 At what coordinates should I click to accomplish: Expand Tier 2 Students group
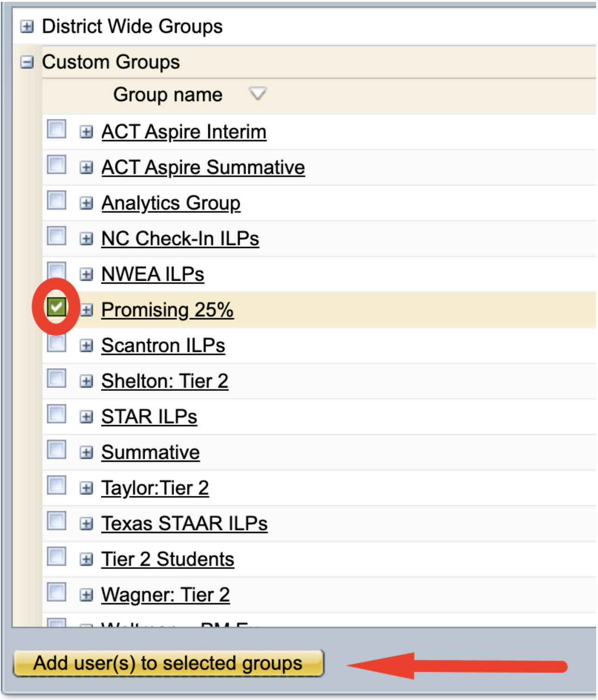pos(86,559)
